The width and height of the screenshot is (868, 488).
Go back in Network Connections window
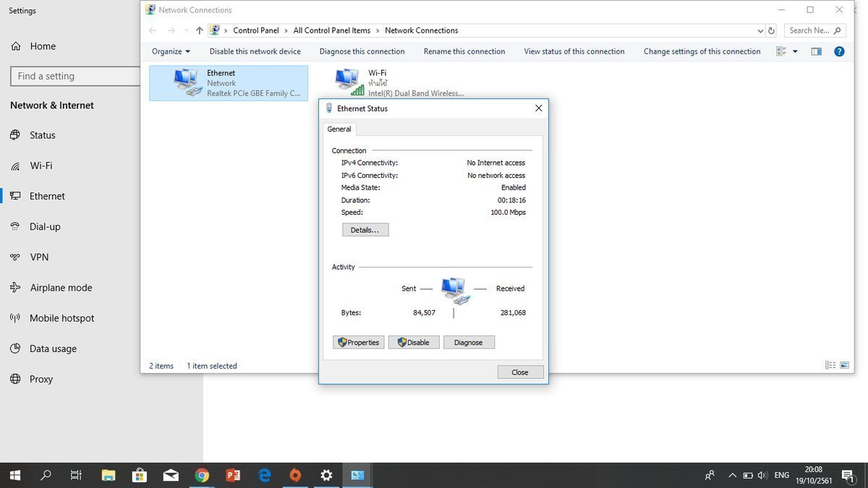coord(153,30)
